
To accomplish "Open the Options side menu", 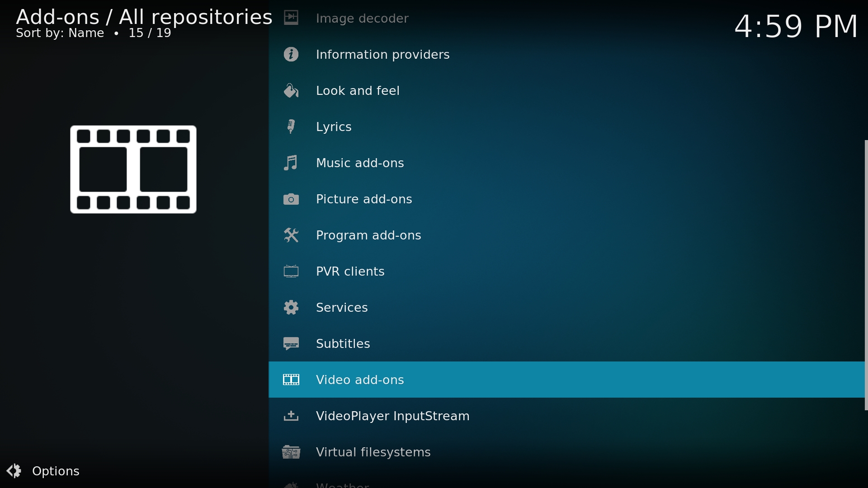I will pos(56,471).
